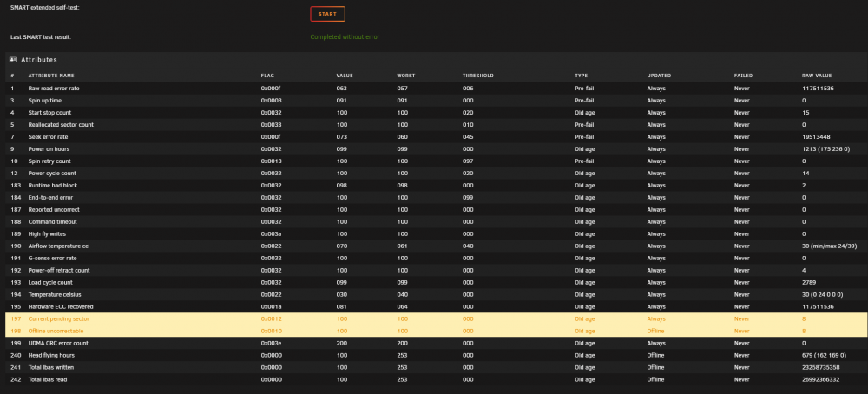Click value 200 in UDMA CRC row
This screenshot has width=868, height=394.
pos(341,343)
